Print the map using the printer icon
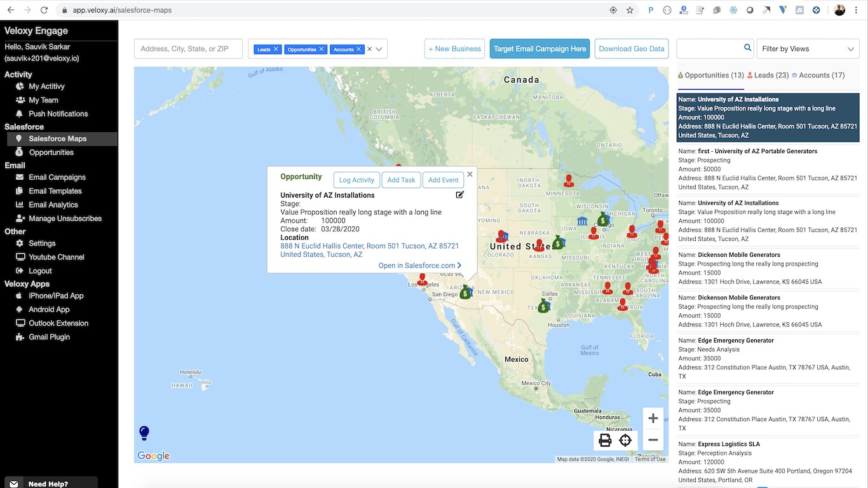 tap(605, 440)
